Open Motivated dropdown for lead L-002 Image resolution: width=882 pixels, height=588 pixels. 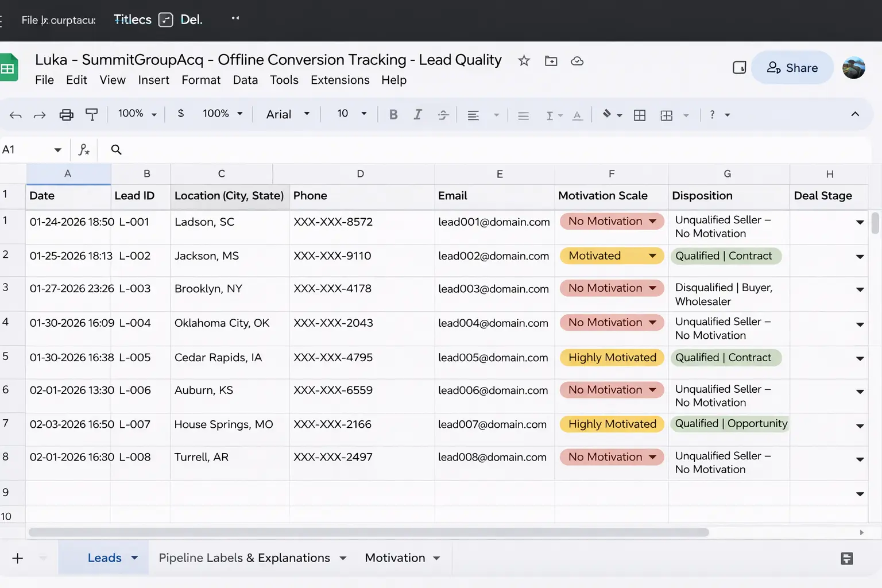pyautogui.click(x=652, y=256)
